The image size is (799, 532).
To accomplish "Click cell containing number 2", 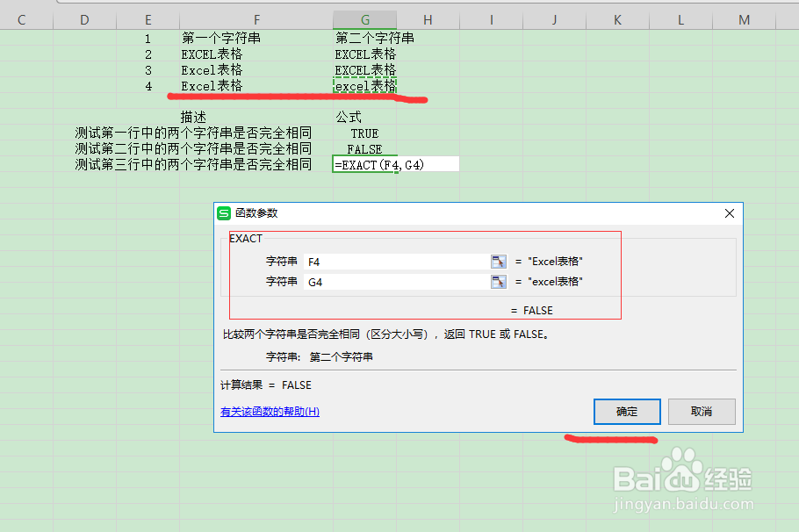I will tap(148, 54).
